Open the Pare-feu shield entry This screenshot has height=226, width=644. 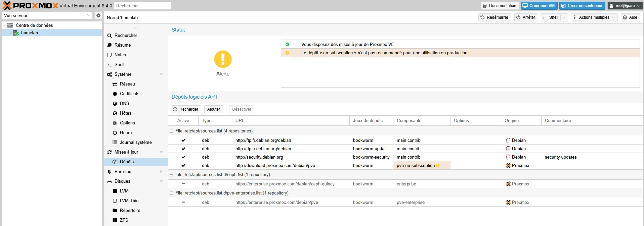point(123,172)
